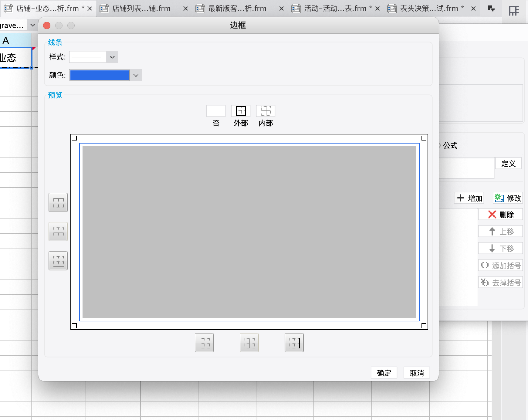The height and width of the screenshot is (420, 528).
Task: Switch to 店铺列表...铺.frm tab
Action: coord(141,8)
